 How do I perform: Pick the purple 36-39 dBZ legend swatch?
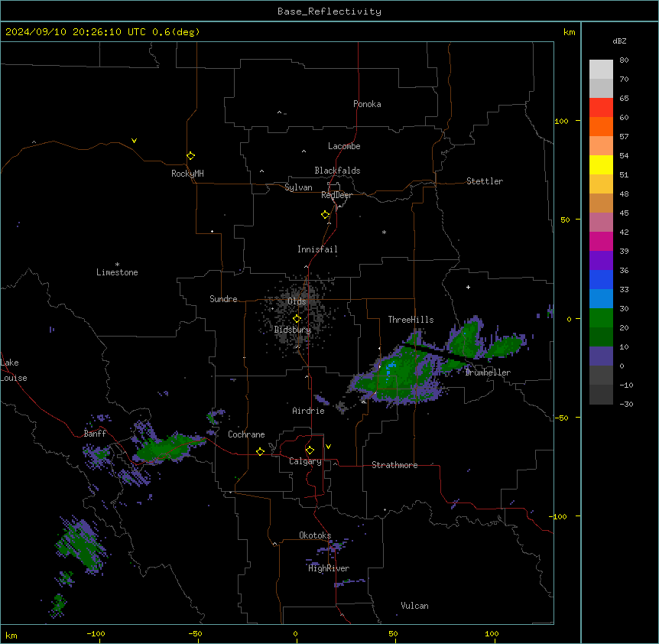[x=601, y=260]
